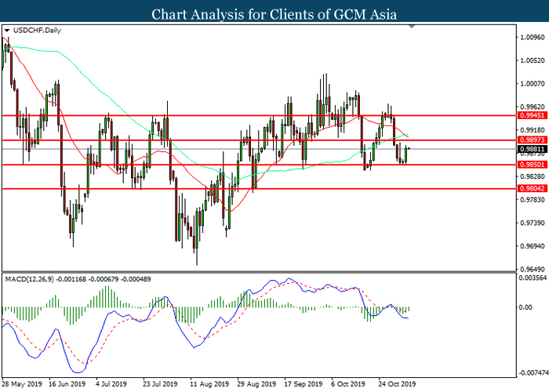Click the chart title mentioning GCM Asia
This screenshot has height=392, width=549.
274,13
